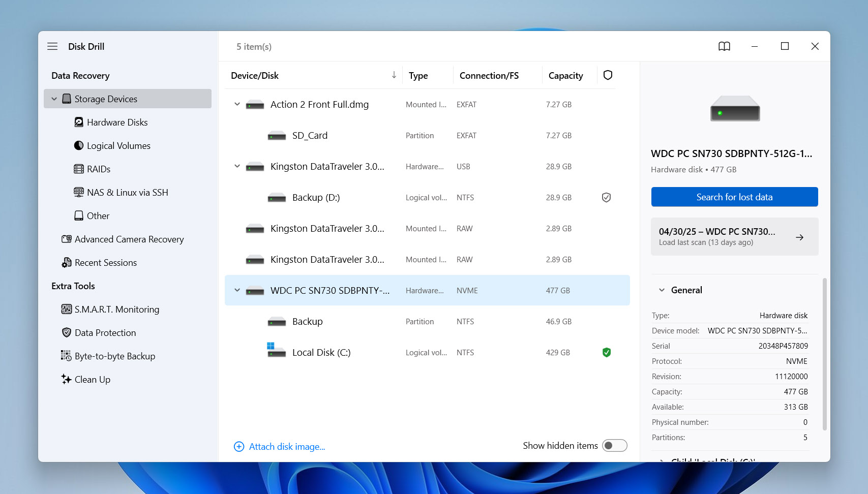Click the 5 item(s) label

pos(254,47)
